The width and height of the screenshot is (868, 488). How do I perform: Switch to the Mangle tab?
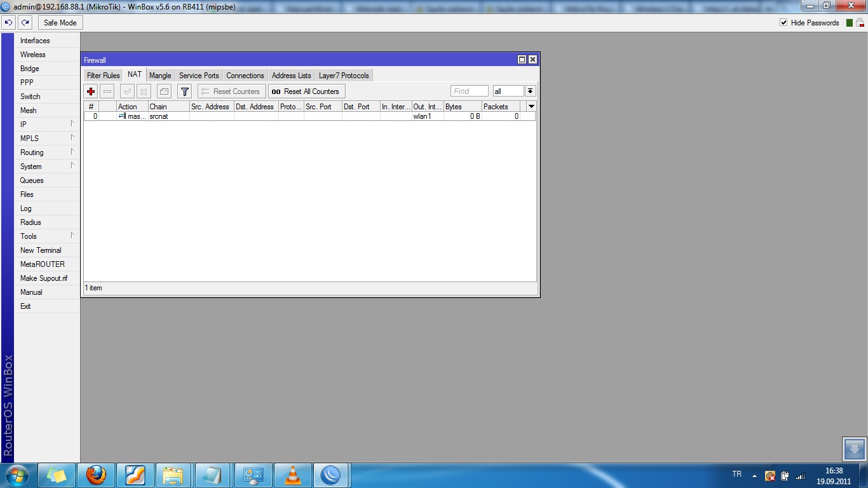click(x=160, y=75)
